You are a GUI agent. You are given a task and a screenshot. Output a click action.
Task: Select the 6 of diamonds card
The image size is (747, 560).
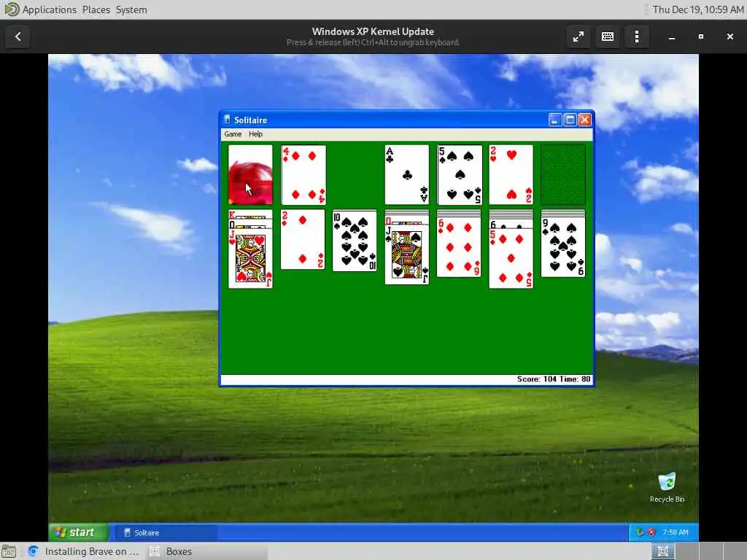click(460, 246)
